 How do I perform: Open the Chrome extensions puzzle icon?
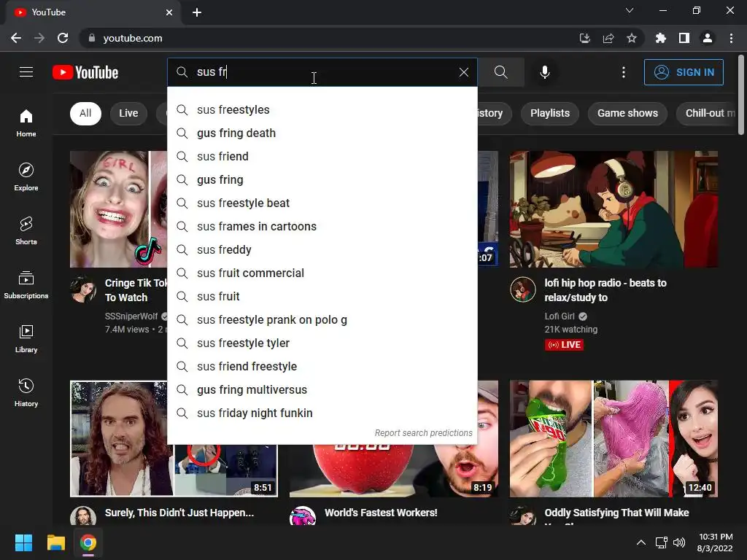coord(660,38)
